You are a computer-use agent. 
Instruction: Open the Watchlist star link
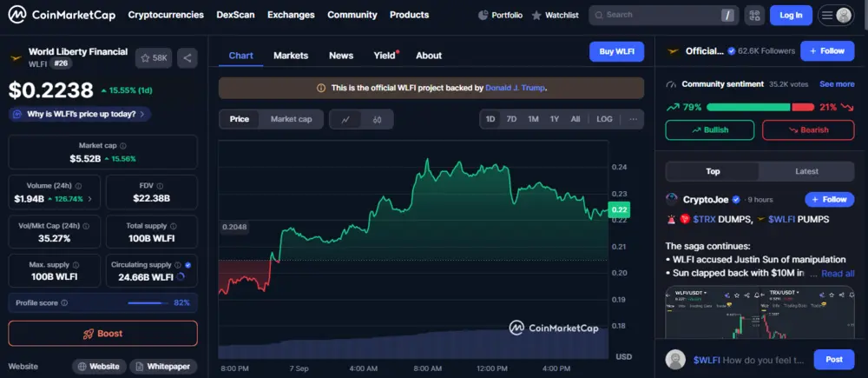(556, 15)
